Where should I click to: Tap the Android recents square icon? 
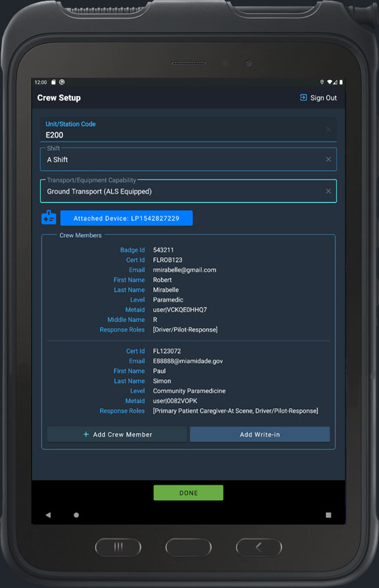(x=329, y=515)
